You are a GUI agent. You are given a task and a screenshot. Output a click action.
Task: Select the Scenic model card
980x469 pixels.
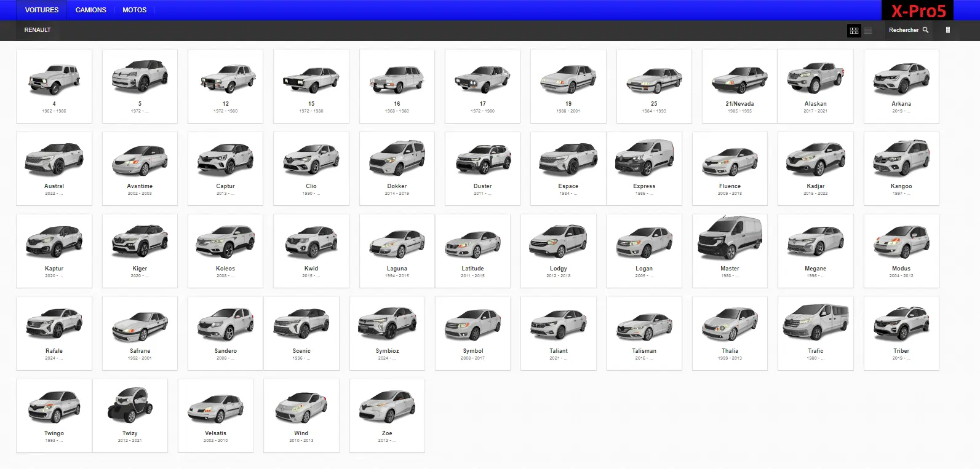point(301,333)
